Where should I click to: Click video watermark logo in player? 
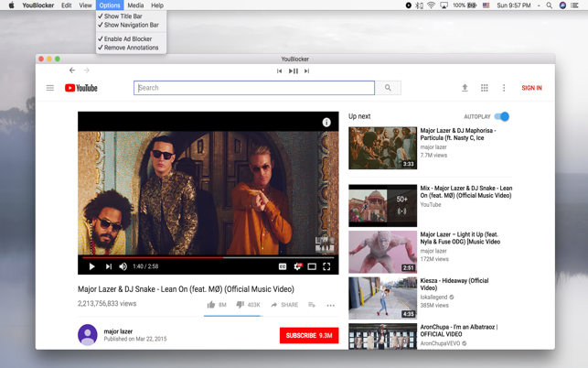(x=325, y=244)
